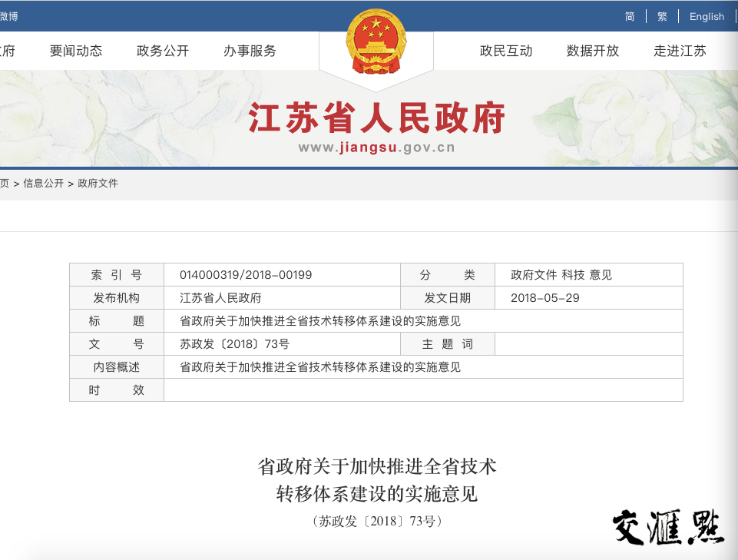
Task: Select category value 政府文件 科技 意见
Action: click(561, 275)
